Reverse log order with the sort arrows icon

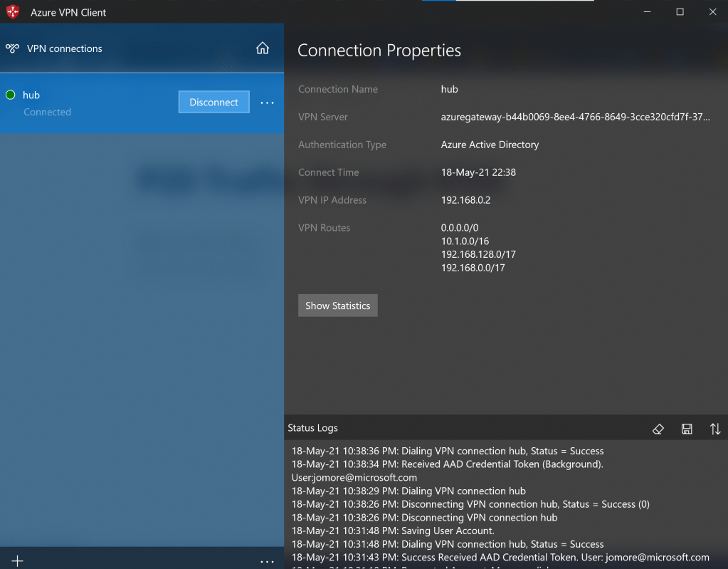[715, 429]
